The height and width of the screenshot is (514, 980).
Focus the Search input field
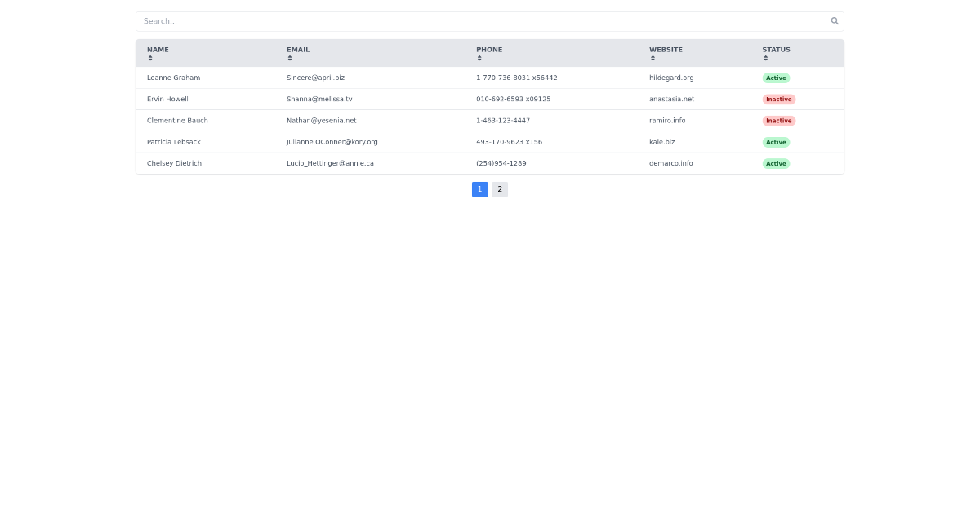490,21
